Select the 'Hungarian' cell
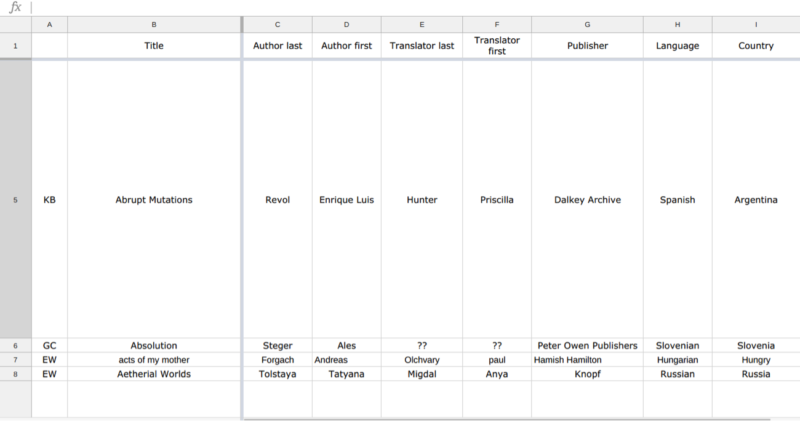Image resolution: width=800 pixels, height=421 pixels. point(678,360)
